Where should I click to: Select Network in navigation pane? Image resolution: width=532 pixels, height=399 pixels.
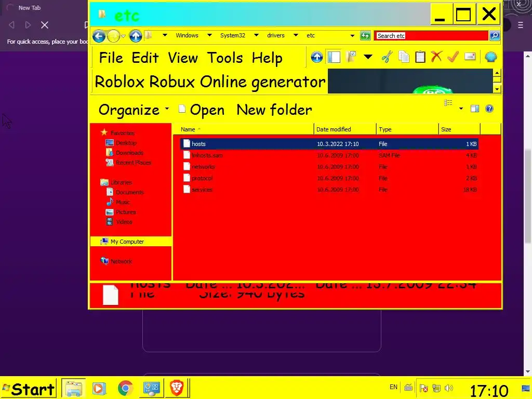[116, 261]
